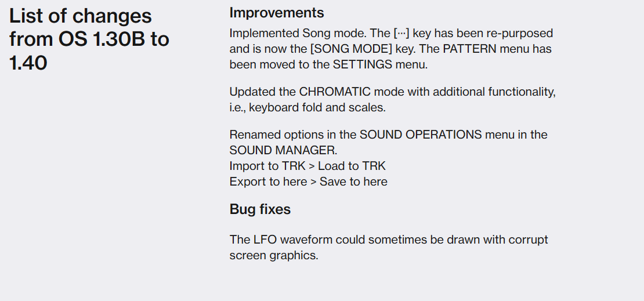
Task: Click SOUND OPERATIONS in the paragraph
Action: [421, 135]
